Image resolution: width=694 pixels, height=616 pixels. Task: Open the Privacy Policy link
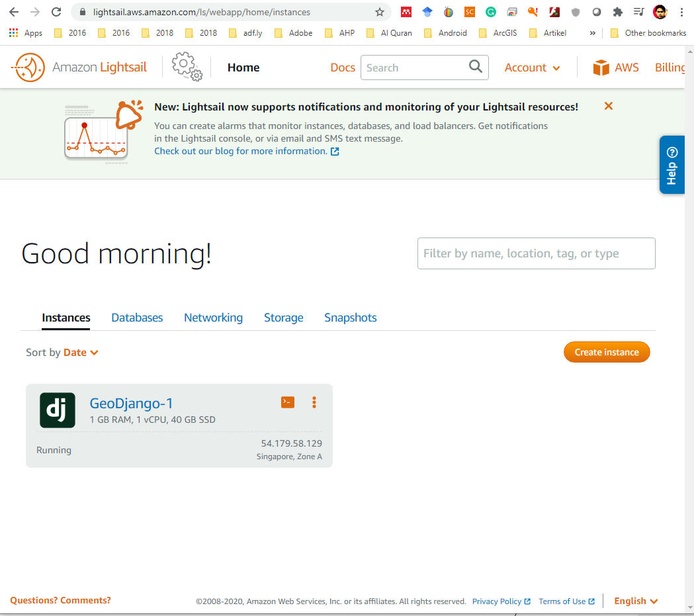501,601
